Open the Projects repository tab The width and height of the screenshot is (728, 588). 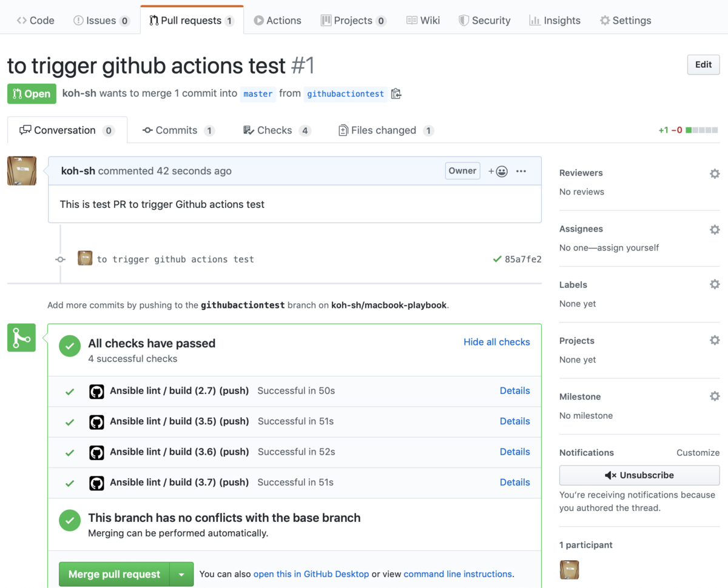point(353,20)
